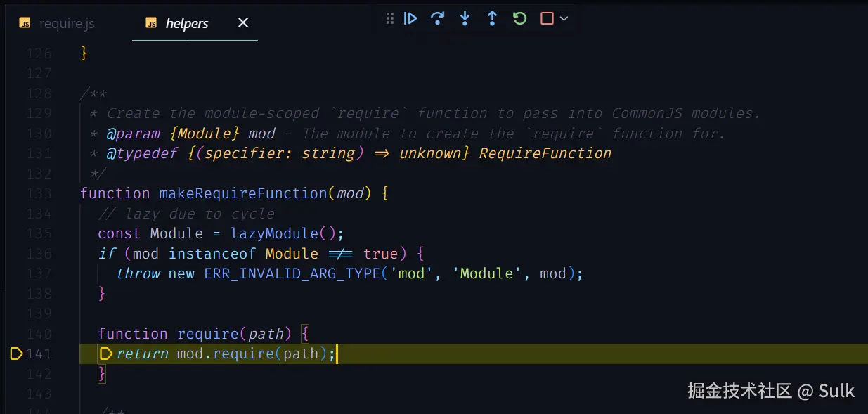This screenshot has height=414, width=868.
Task: Click the closing brace on line 142
Action: click(x=102, y=374)
